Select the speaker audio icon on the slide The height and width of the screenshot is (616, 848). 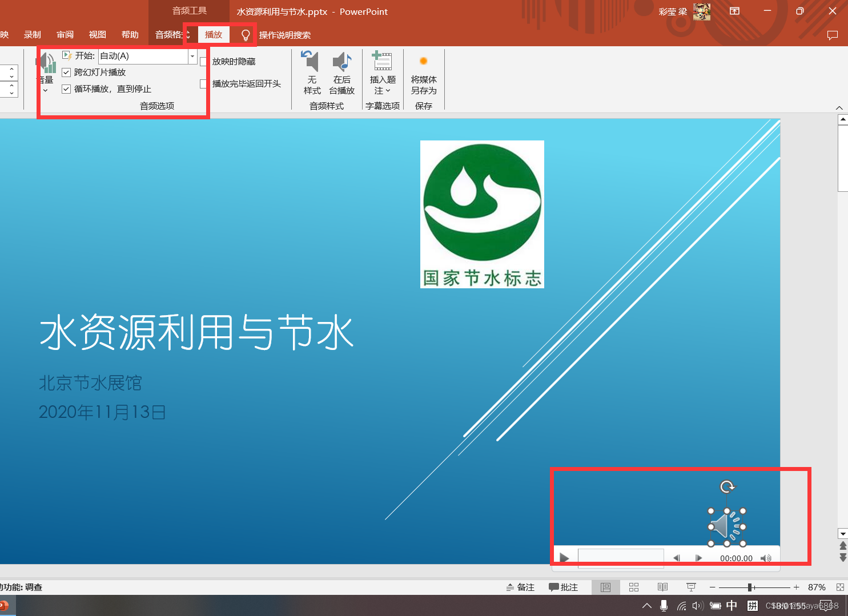tap(727, 527)
